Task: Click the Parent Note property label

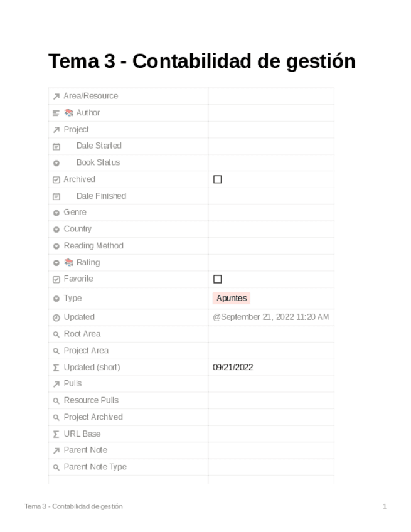Action: pyautogui.click(x=85, y=450)
